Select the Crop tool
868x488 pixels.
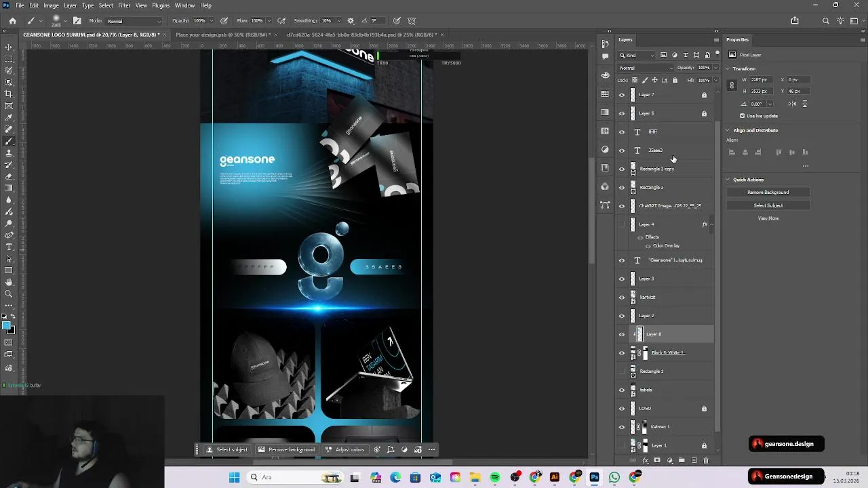click(9, 94)
